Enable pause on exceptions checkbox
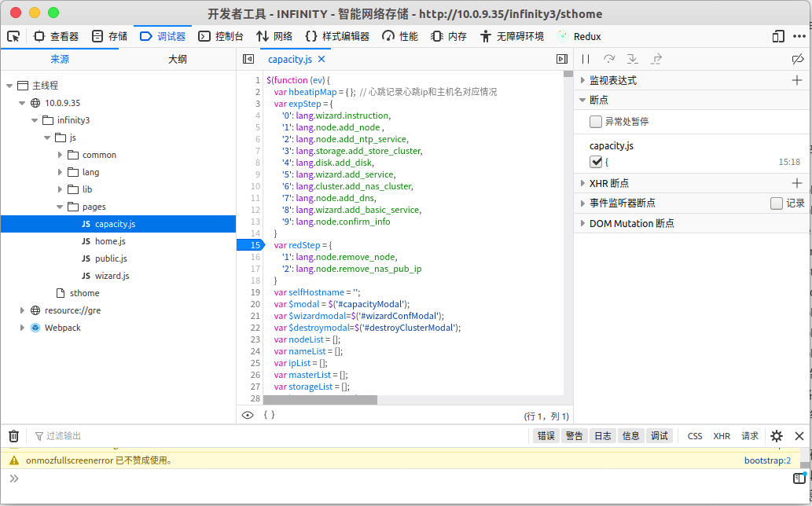This screenshot has width=812, height=506. 596,122
